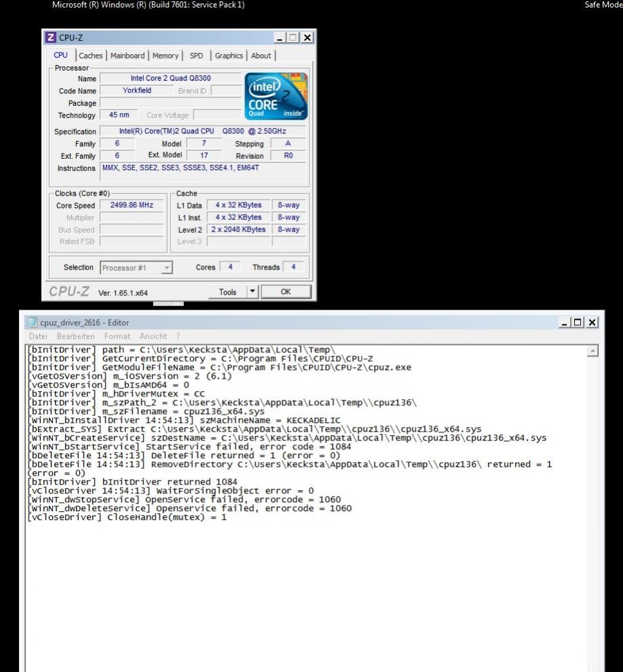Image resolution: width=623 pixels, height=672 pixels.
Task: Click the Revision value R0
Action: [x=288, y=155]
